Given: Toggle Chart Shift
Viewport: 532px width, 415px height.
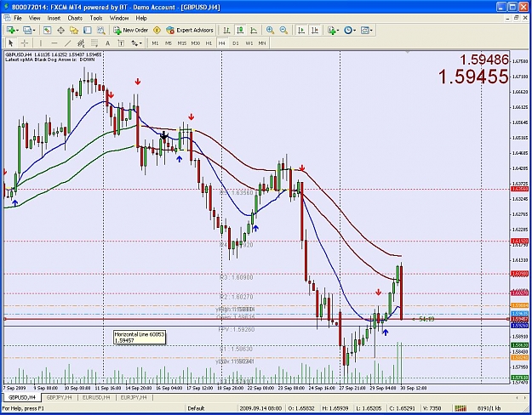Looking at the screenshot, I should tap(315, 30).
